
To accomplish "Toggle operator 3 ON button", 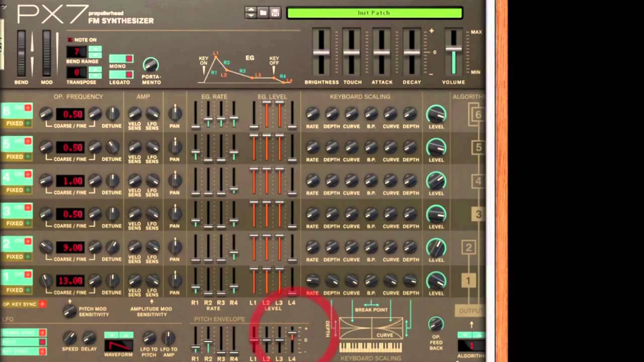I will [x=17, y=210].
